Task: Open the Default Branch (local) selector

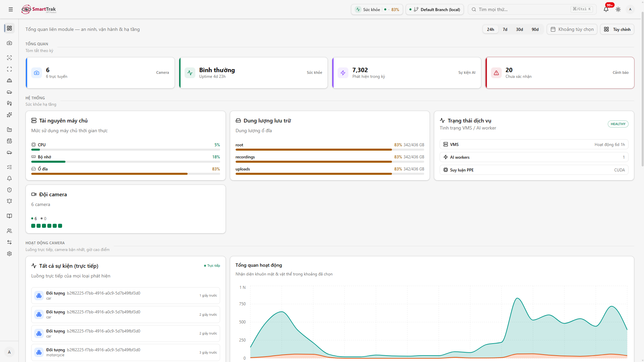Action: click(x=435, y=9)
